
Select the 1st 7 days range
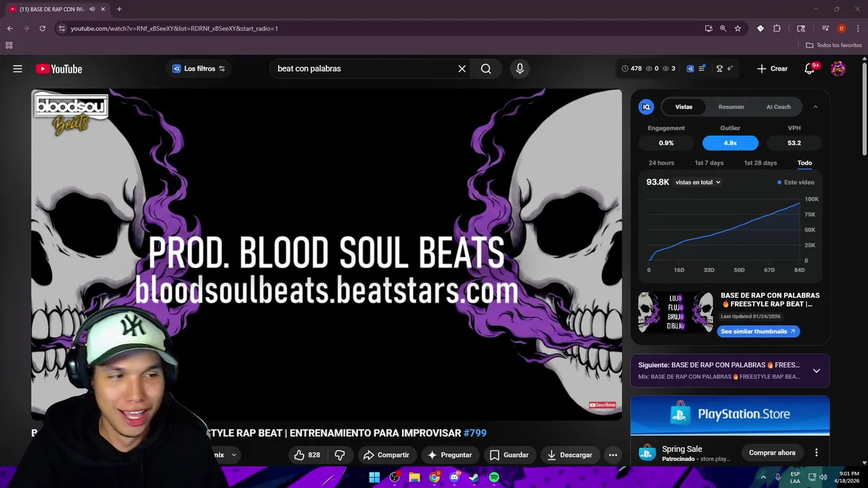pos(709,163)
